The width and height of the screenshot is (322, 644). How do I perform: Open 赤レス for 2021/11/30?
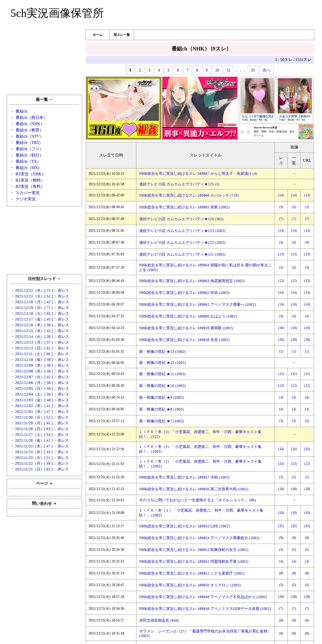pos(63,417)
